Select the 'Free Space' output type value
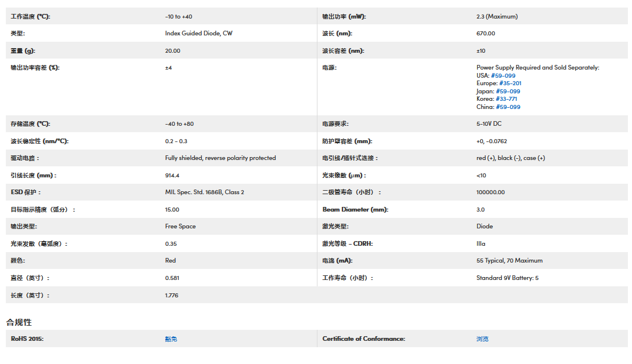 coord(180,227)
